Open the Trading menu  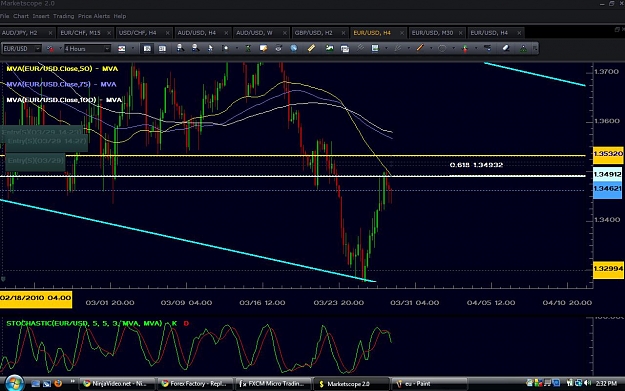point(64,16)
